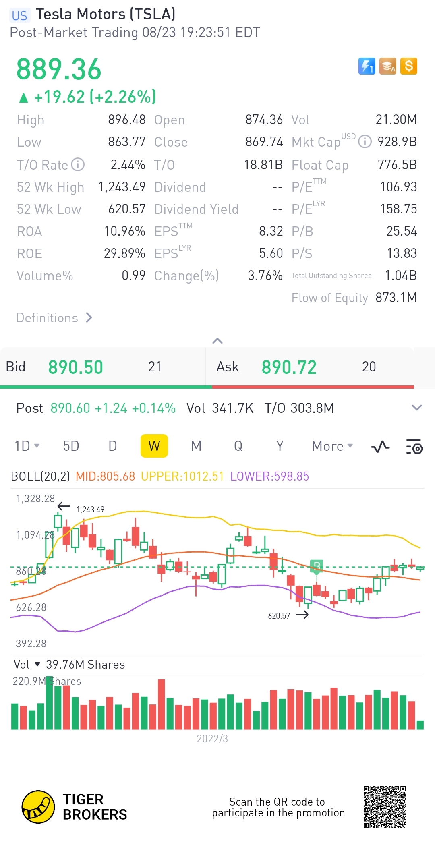This screenshot has height=868, width=435.
Task: Tap the MID:805.68 value
Action: 105,476
